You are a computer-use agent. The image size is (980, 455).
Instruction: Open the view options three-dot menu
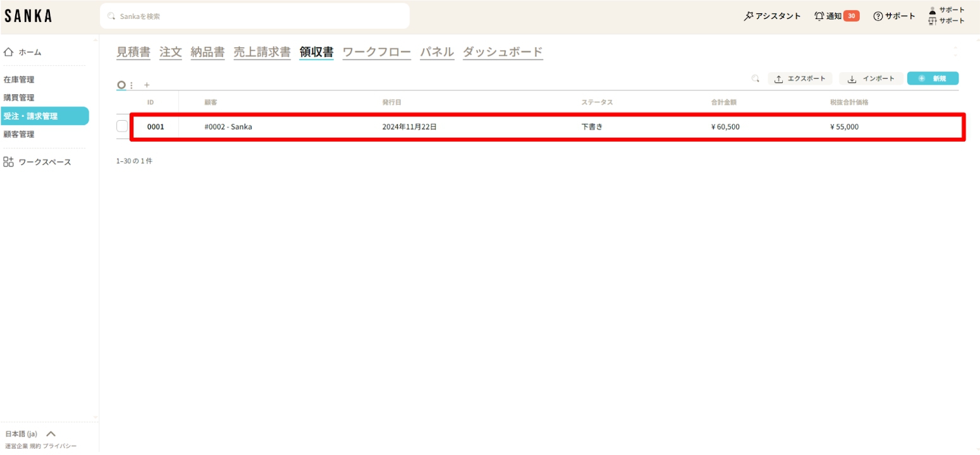coord(132,85)
